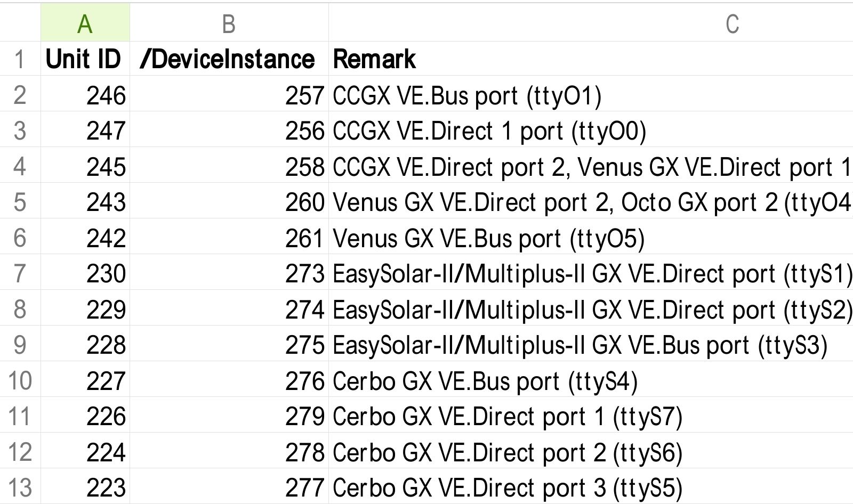
Task: Click the Unit ID header cell
Action: [84, 59]
